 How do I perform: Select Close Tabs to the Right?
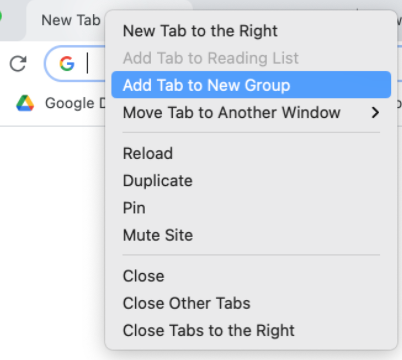point(251,330)
